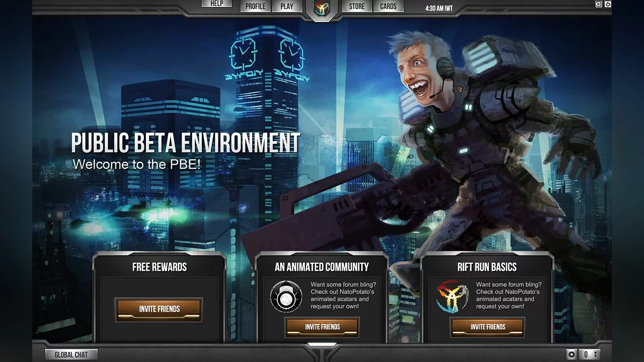Click the center Rift logo emblem in top bar
Viewport: 644px width, 362px height.
(322, 8)
